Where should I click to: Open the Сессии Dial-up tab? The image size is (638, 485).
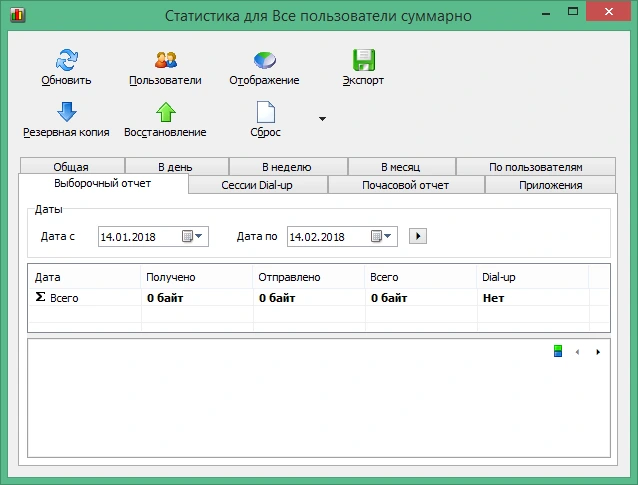tap(258, 185)
